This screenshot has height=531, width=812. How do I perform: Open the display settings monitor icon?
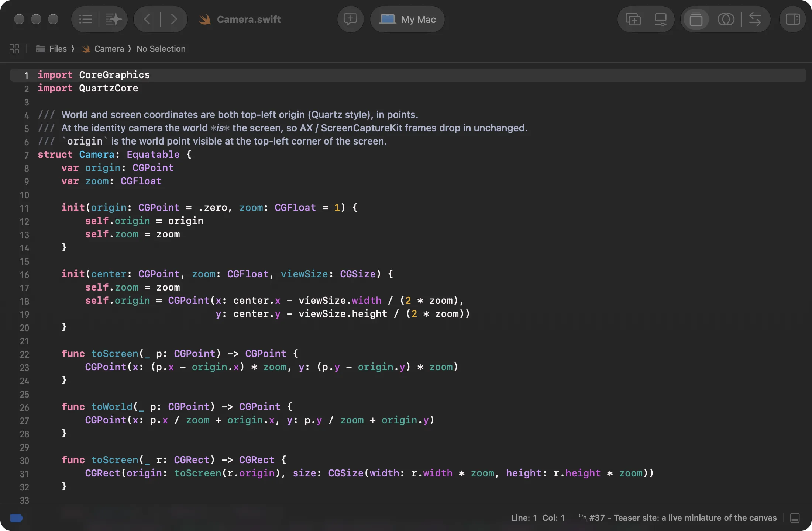point(660,19)
